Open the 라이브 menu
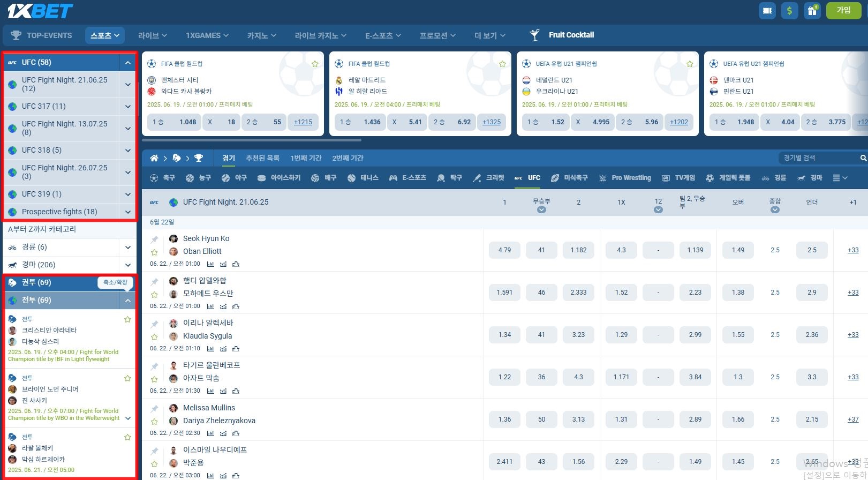Image resolution: width=868 pixels, height=480 pixels. click(x=152, y=35)
